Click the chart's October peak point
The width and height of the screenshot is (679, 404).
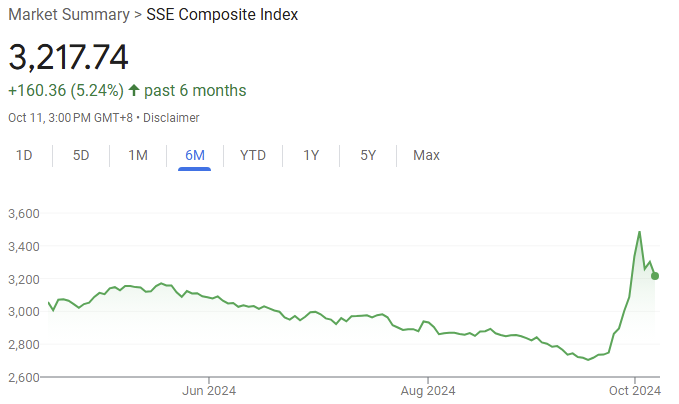tap(639, 232)
